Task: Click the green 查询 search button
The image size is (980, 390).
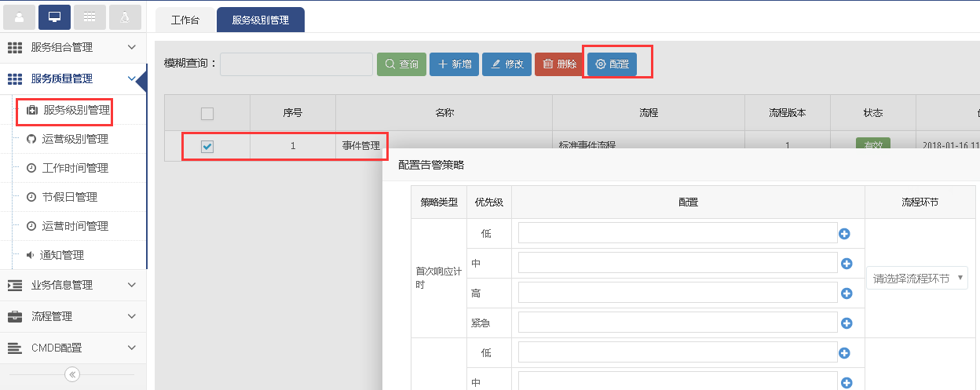Action: 401,64
